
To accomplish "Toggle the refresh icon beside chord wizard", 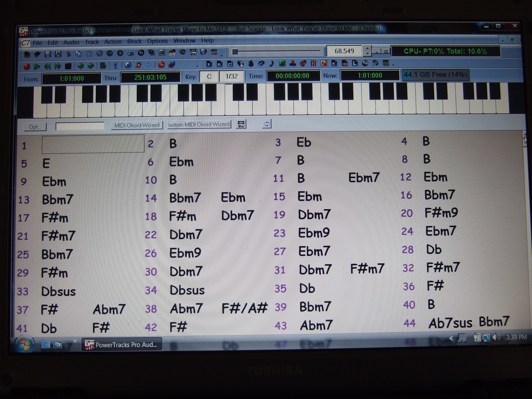I will [267, 124].
